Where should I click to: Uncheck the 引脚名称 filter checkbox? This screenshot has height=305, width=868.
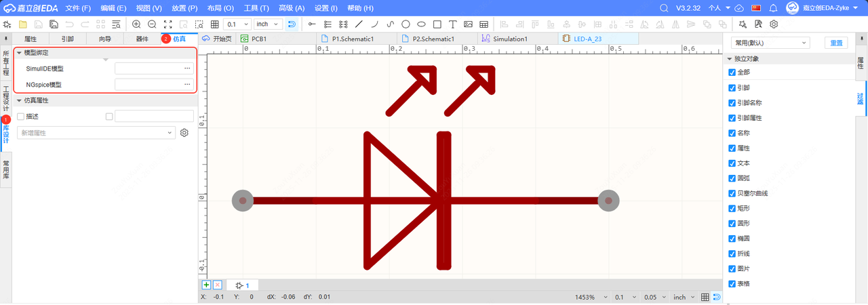pyautogui.click(x=732, y=103)
